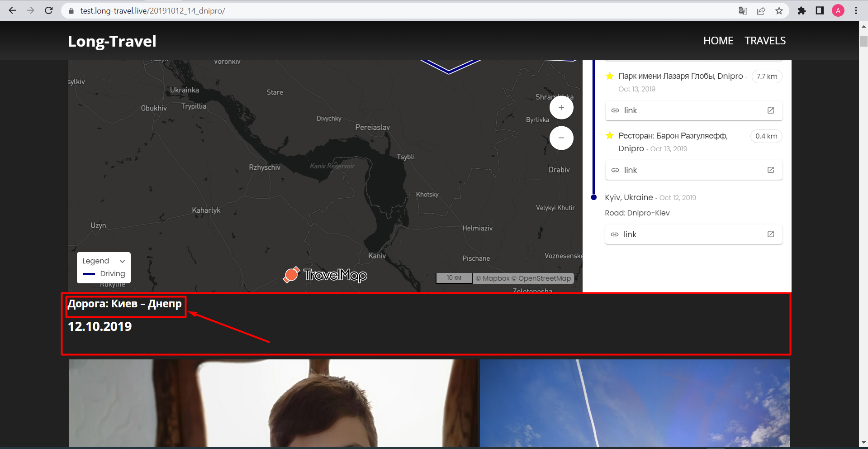Open the profile avatar 'A'

tap(838, 11)
